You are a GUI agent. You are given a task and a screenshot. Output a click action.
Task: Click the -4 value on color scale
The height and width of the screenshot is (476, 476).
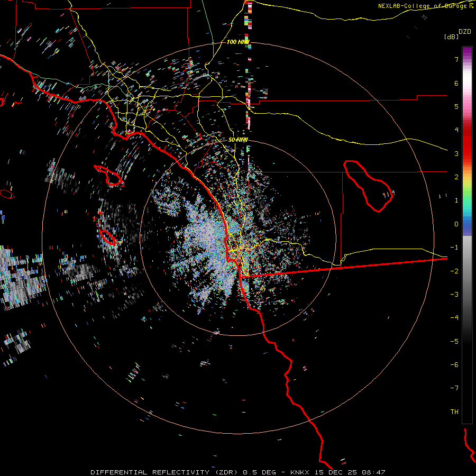[x=454, y=317]
